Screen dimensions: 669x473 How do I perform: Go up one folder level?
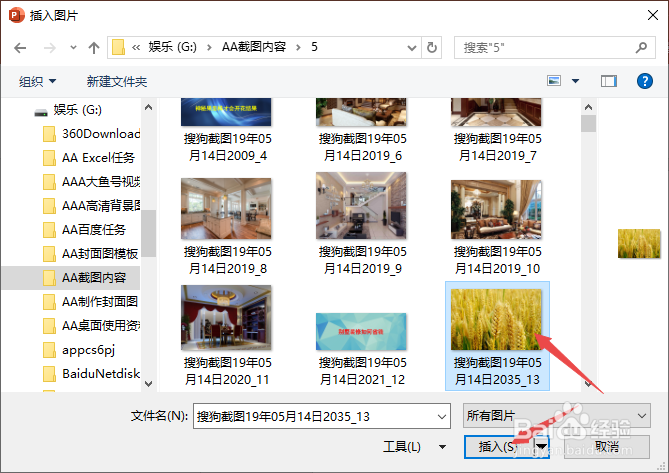point(94,47)
